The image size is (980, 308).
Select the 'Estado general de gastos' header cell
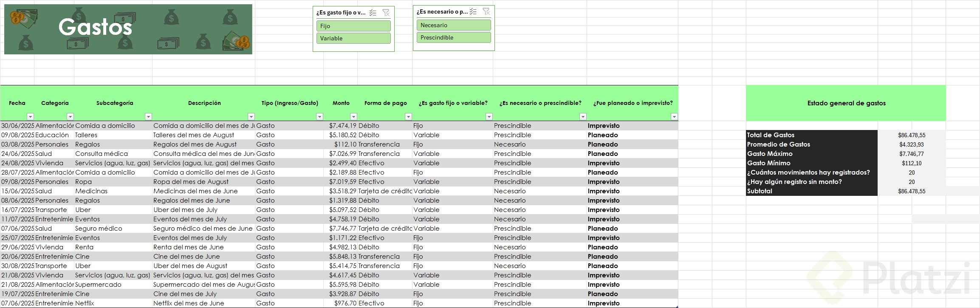[x=846, y=103]
